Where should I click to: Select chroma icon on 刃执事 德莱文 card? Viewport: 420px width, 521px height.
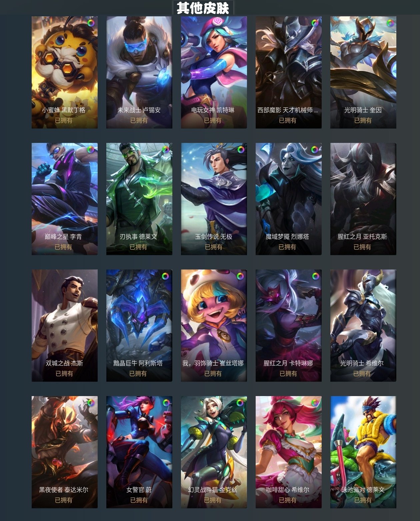[166, 150]
